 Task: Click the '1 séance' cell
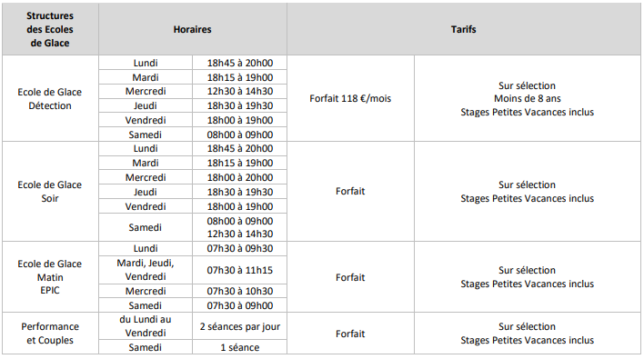pos(240,347)
